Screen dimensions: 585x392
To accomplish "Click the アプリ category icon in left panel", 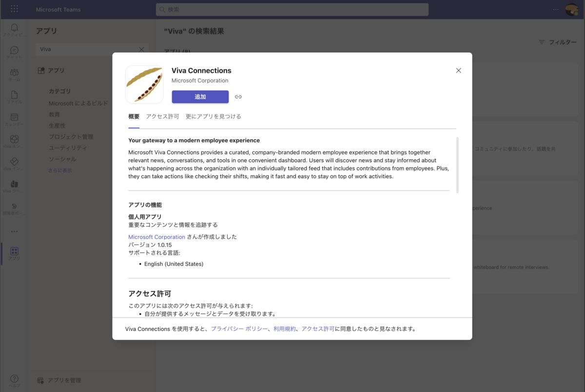I will 41,70.
